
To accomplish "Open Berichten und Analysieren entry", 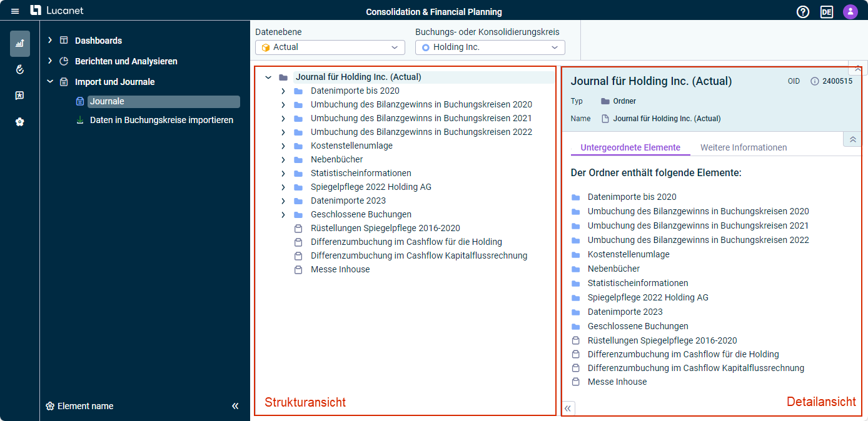I will click(126, 61).
